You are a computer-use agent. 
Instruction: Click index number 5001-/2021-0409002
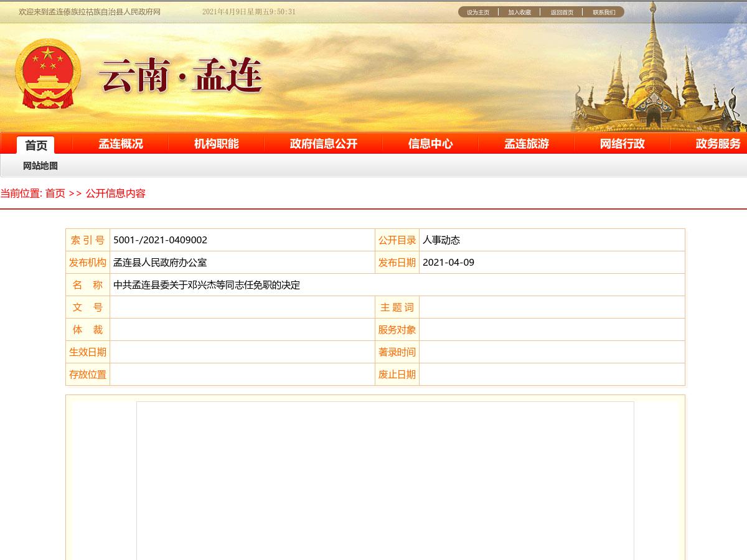pyautogui.click(x=161, y=240)
